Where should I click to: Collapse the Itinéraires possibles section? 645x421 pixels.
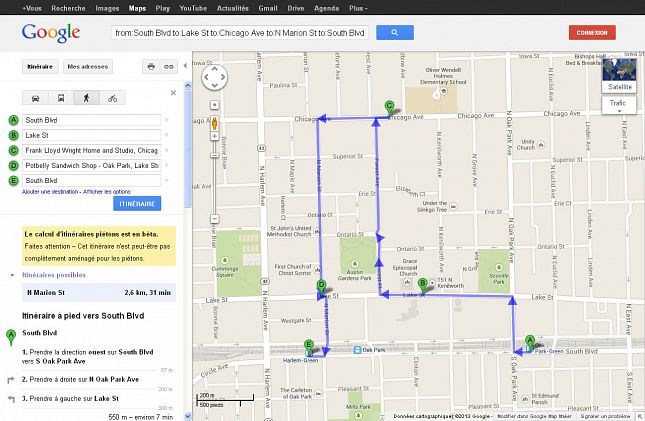12,273
